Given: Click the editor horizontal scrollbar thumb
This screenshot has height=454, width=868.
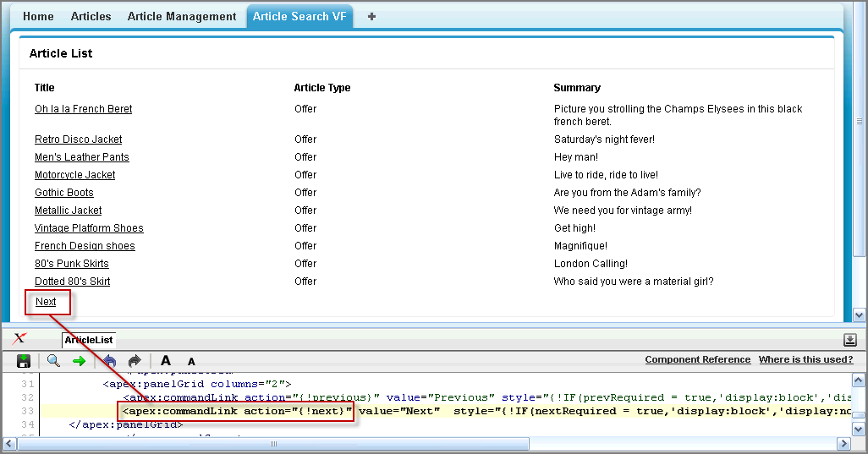Looking at the screenshot, I should click(x=273, y=444).
